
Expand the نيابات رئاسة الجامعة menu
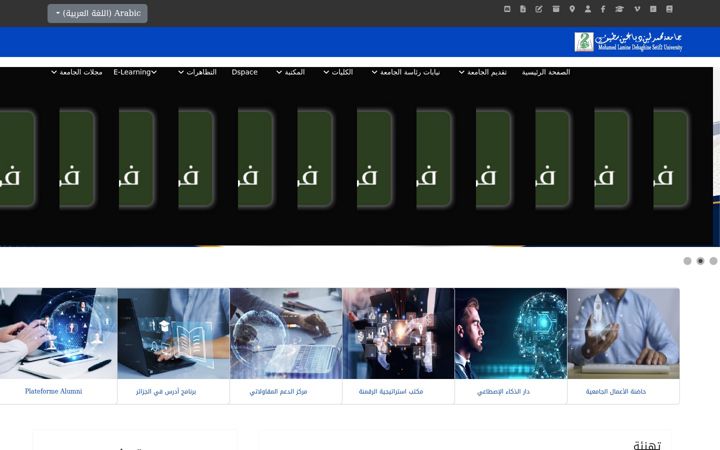click(406, 72)
